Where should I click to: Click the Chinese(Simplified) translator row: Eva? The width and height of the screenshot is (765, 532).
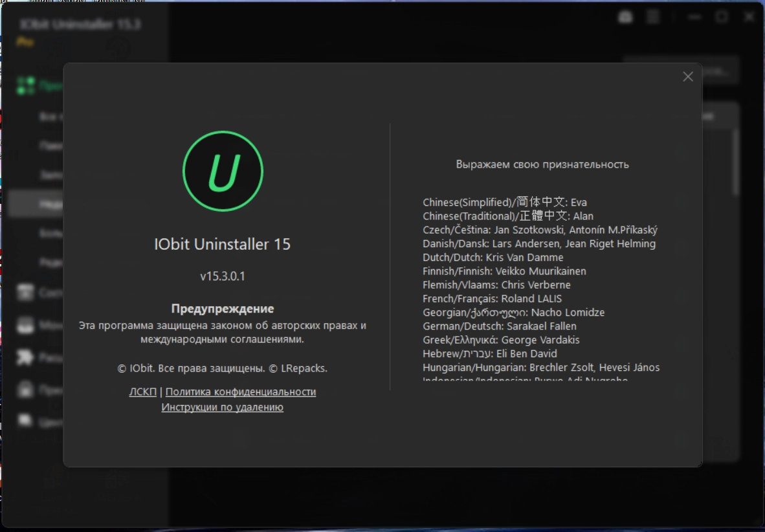505,202
